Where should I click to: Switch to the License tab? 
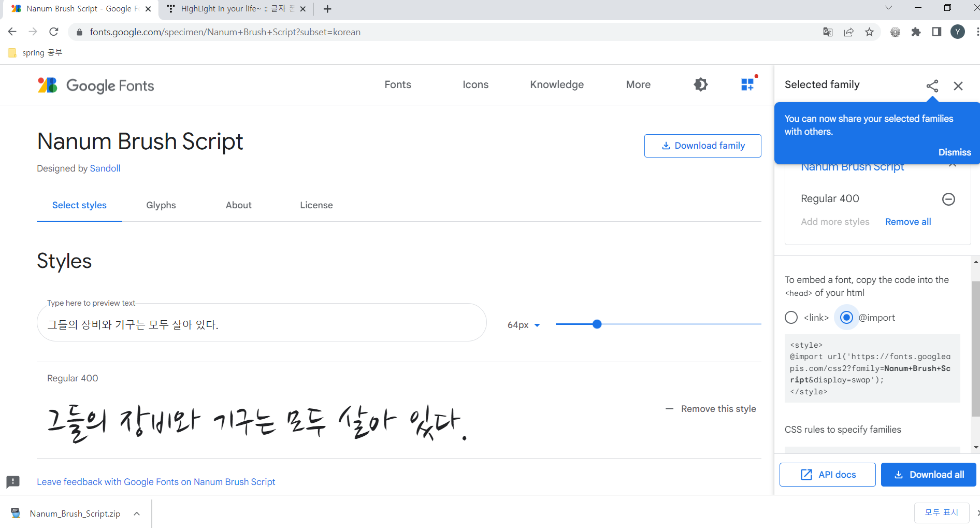coord(316,205)
